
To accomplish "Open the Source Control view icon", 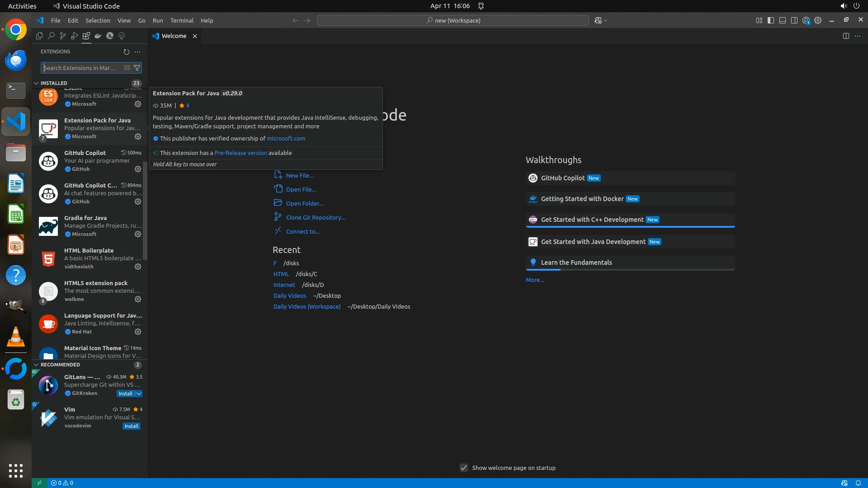I will click(x=63, y=36).
